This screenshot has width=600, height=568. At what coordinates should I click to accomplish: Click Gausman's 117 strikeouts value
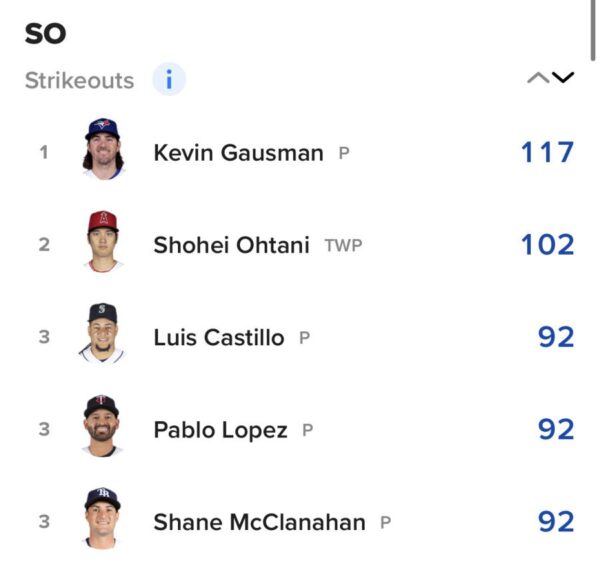tap(547, 152)
